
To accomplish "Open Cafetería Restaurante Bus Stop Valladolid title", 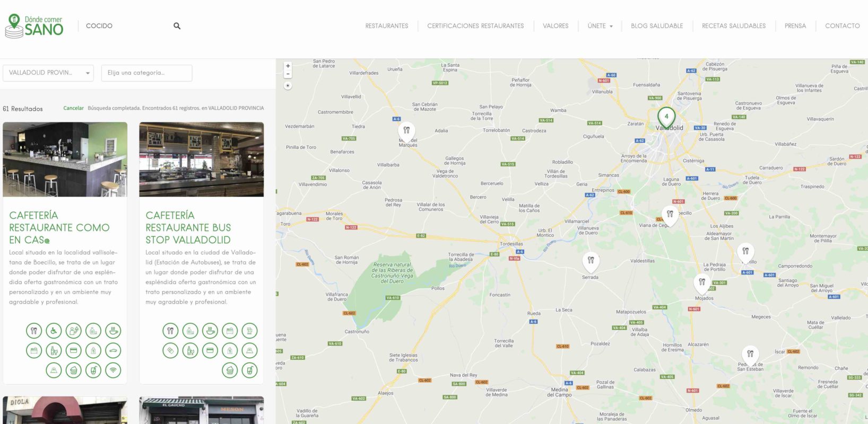I will (188, 227).
